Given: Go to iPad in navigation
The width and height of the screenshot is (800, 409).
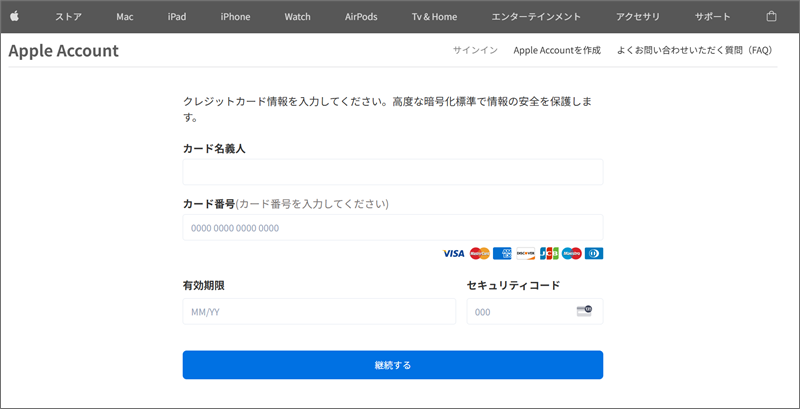Looking at the screenshot, I should (x=177, y=17).
